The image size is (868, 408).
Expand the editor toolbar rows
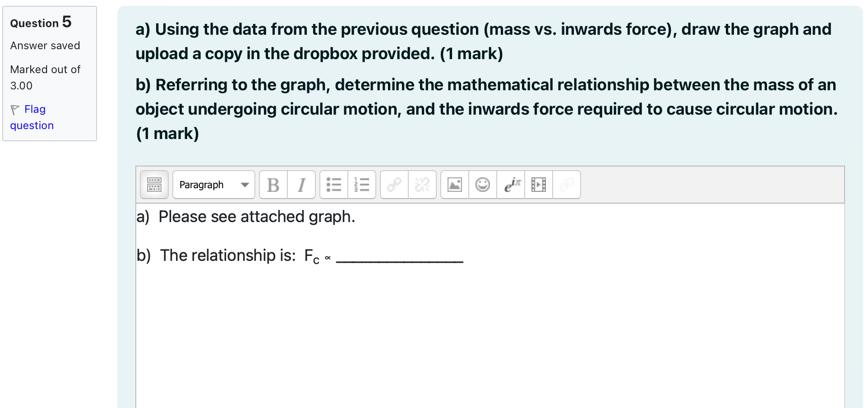pyautogui.click(x=154, y=185)
